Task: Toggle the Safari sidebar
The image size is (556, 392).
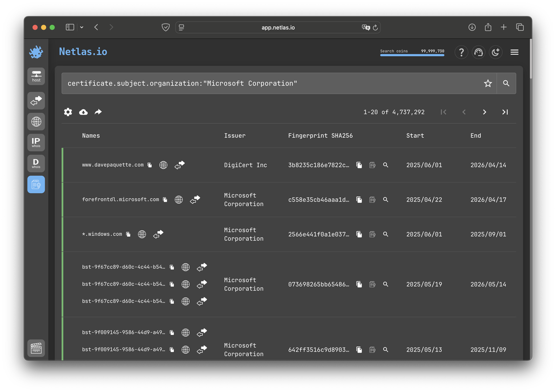Action: pyautogui.click(x=70, y=27)
